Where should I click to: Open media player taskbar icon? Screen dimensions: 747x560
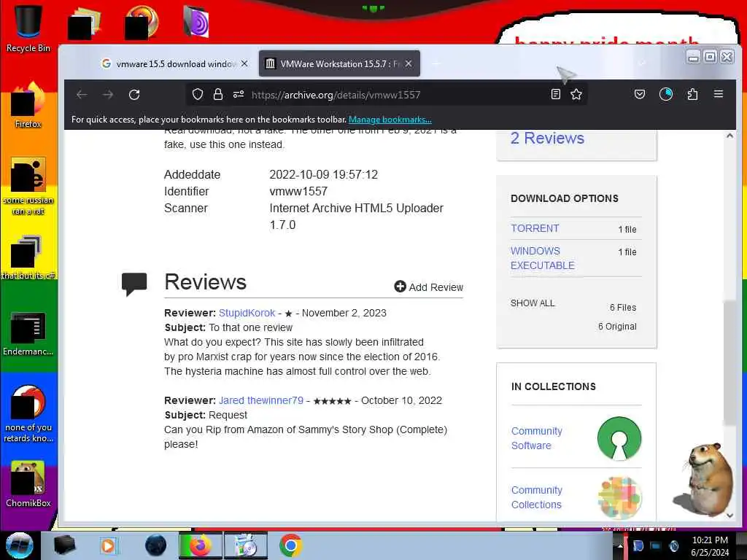click(108, 545)
